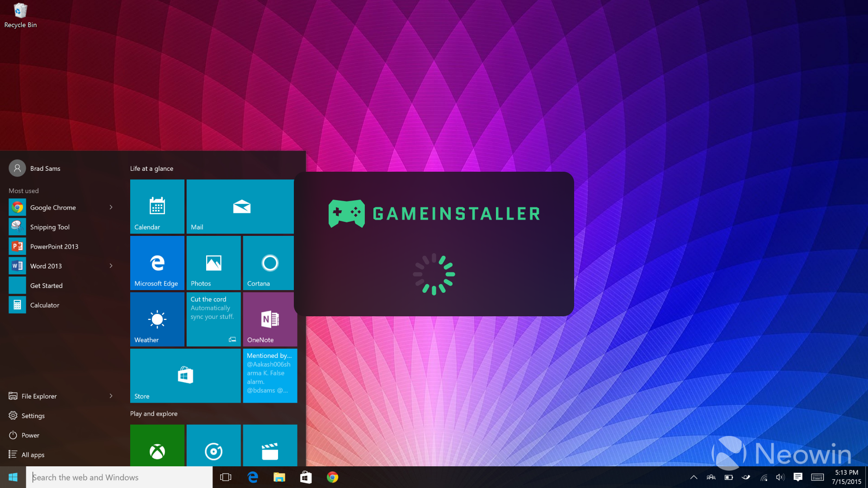868x488 pixels.
Task: Open the Recycle Bin desktop icon
Action: coord(20,16)
